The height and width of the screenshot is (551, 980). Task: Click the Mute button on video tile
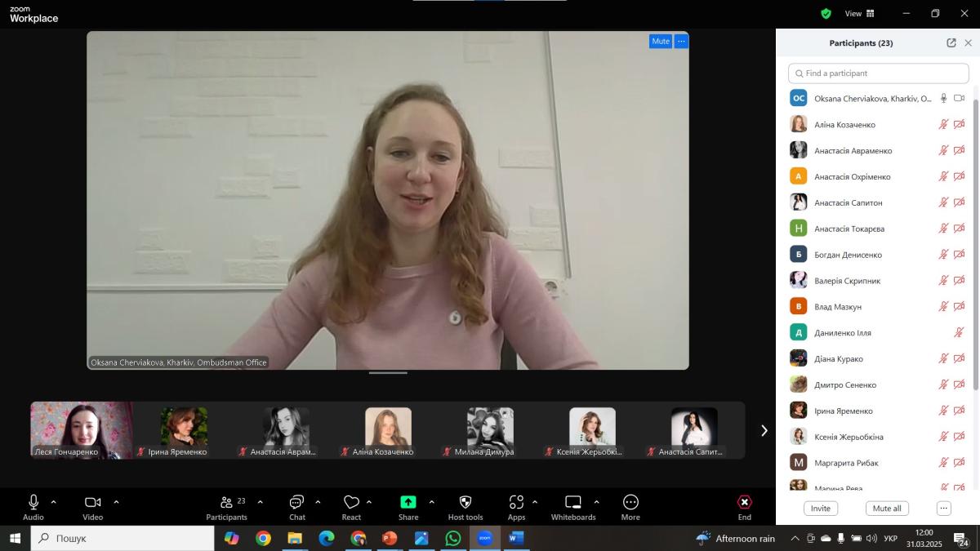point(661,41)
